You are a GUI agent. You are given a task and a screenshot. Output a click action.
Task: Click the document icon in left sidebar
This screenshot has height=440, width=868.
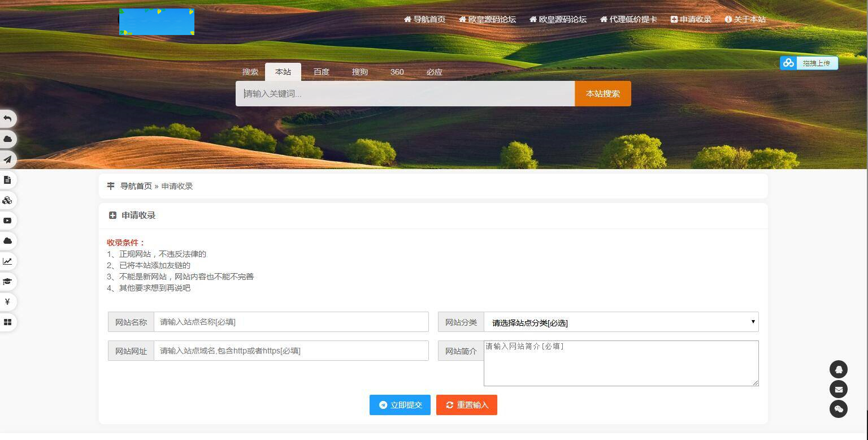(7, 180)
